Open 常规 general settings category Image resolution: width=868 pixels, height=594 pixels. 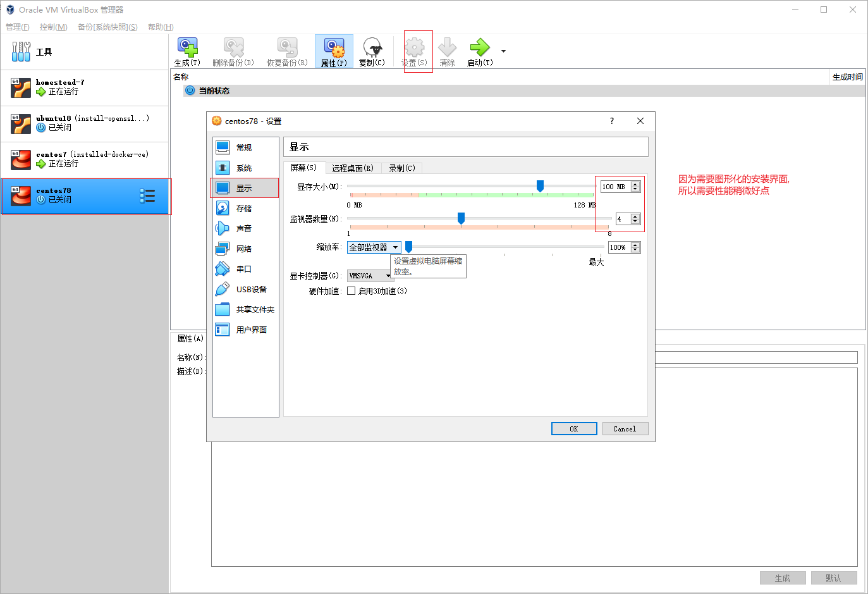[x=245, y=147]
